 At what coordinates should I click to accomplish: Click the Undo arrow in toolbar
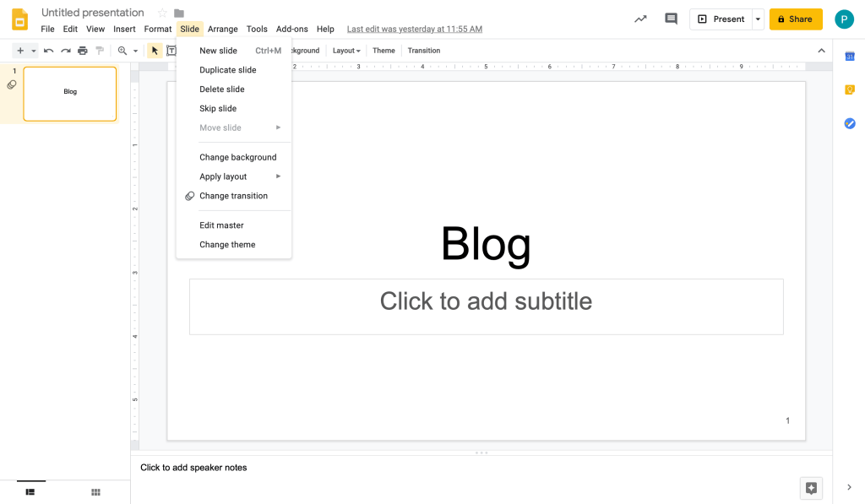[49, 51]
